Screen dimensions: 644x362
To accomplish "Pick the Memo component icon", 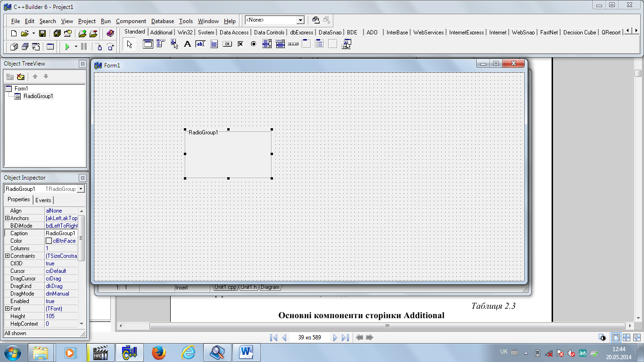I will 214,44.
